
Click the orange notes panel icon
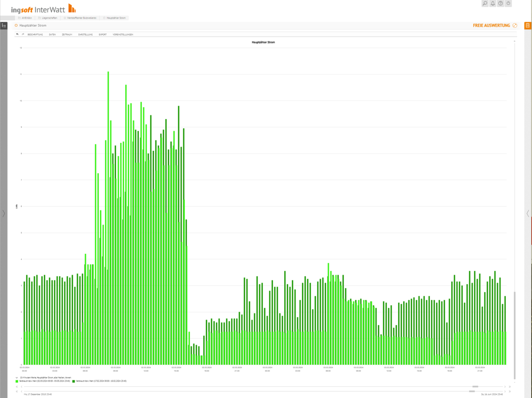528,26
